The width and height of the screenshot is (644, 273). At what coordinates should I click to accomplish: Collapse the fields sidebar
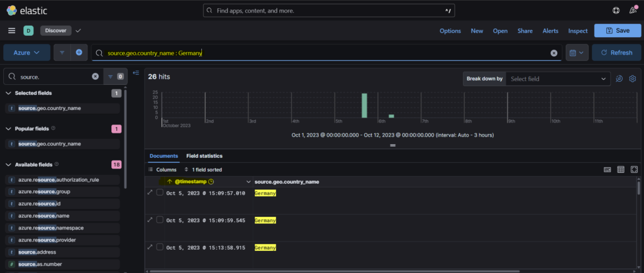(136, 73)
